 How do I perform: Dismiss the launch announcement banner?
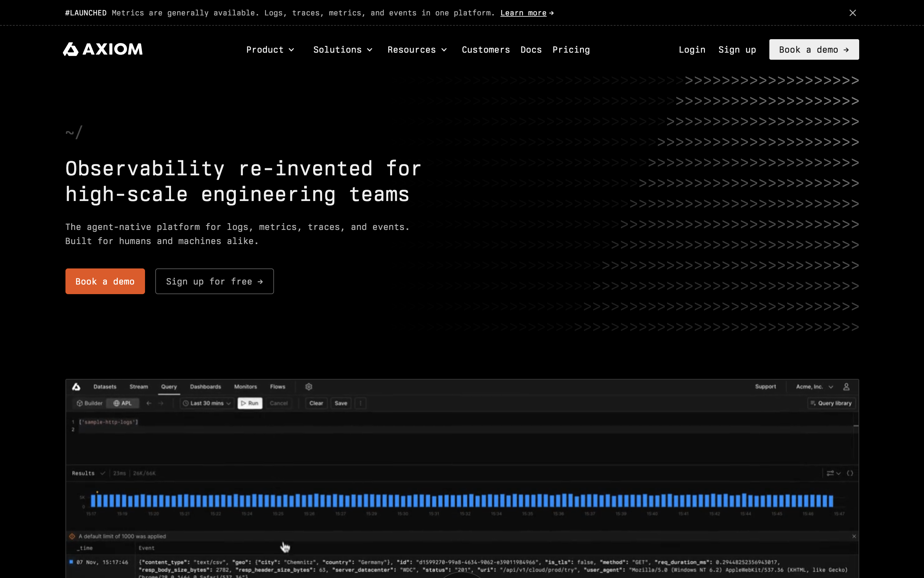[852, 13]
